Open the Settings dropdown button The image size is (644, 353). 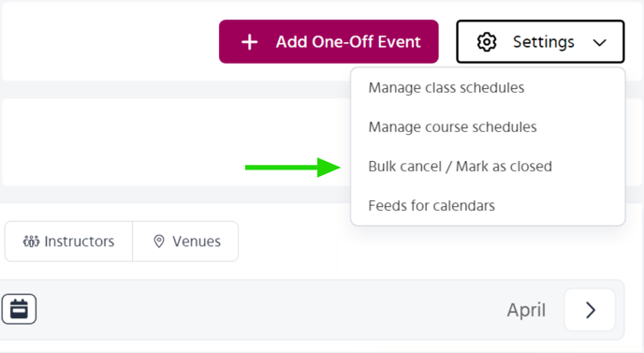coord(540,41)
